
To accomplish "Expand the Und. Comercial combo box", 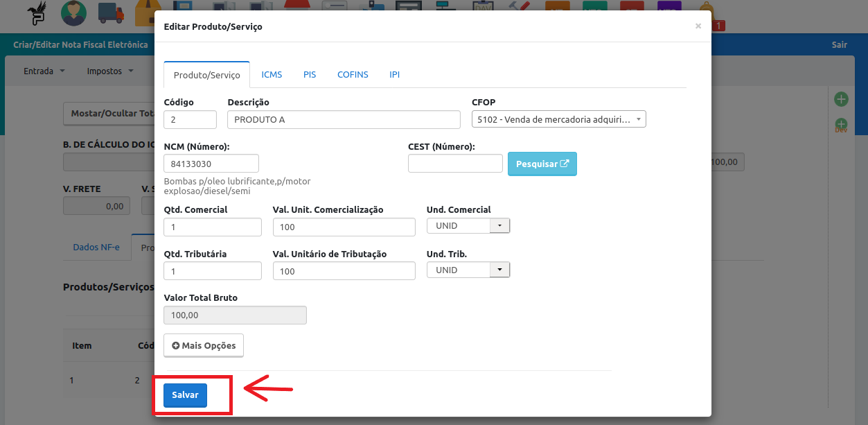I will click(x=499, y=225).
